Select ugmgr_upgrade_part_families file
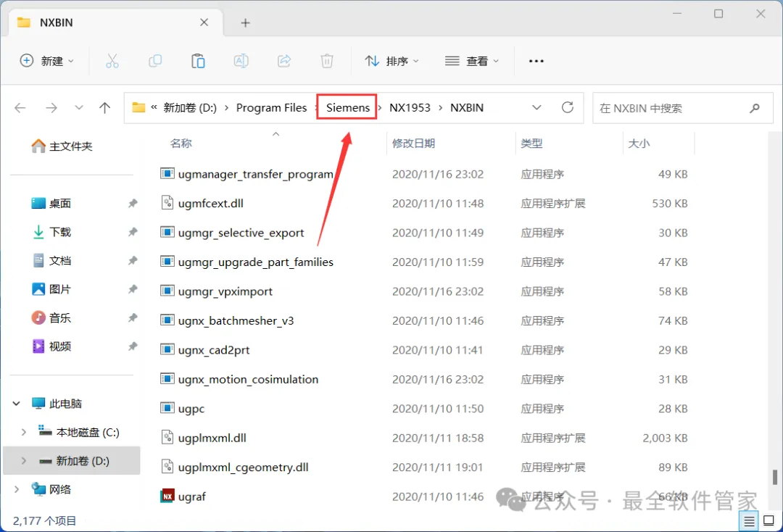This screenshot has width=783, height=532. point(255,262)
